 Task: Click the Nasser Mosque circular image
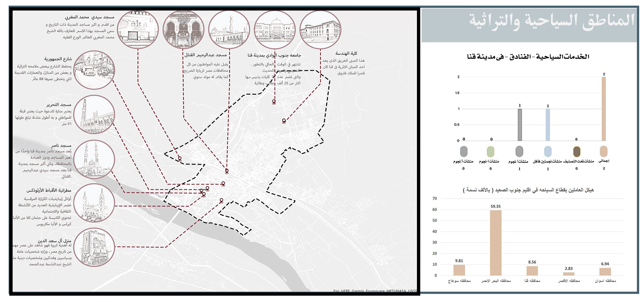pyautogui.click(x=94, y=159)
